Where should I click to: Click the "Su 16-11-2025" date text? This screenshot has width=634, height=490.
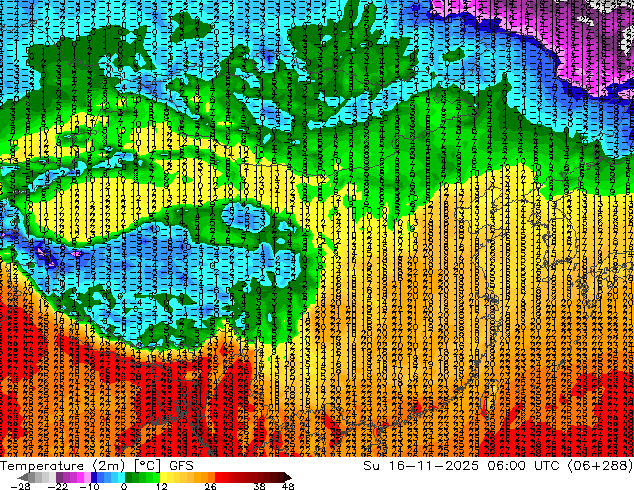421,466
